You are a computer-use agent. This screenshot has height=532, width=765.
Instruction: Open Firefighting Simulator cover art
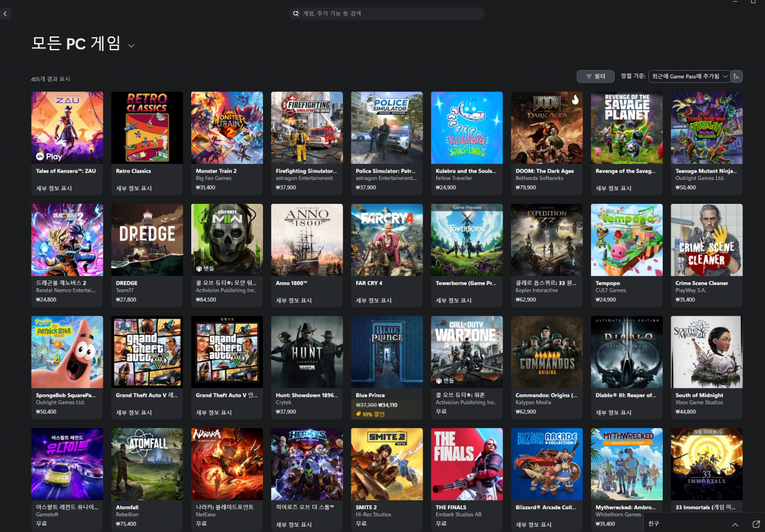pyautogui.click(x=307, y=127)
